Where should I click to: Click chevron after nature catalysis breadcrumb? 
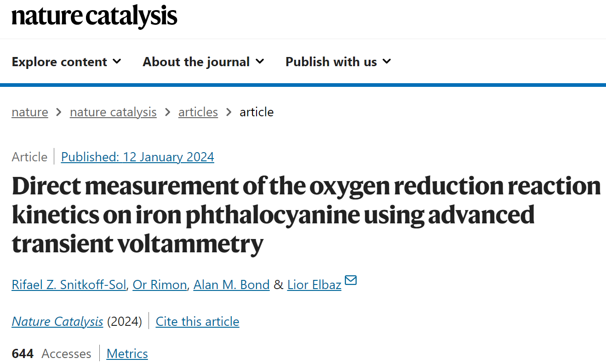coord(167,112)
